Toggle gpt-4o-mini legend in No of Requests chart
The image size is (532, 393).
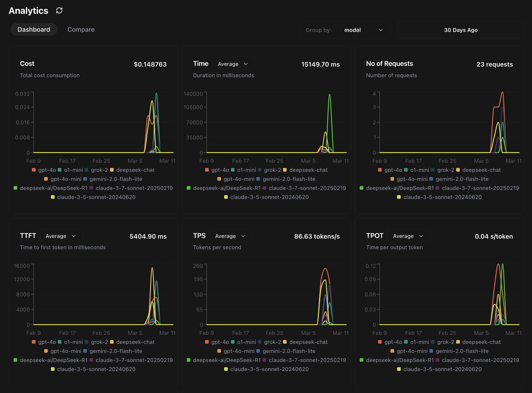tap(409, 179)
